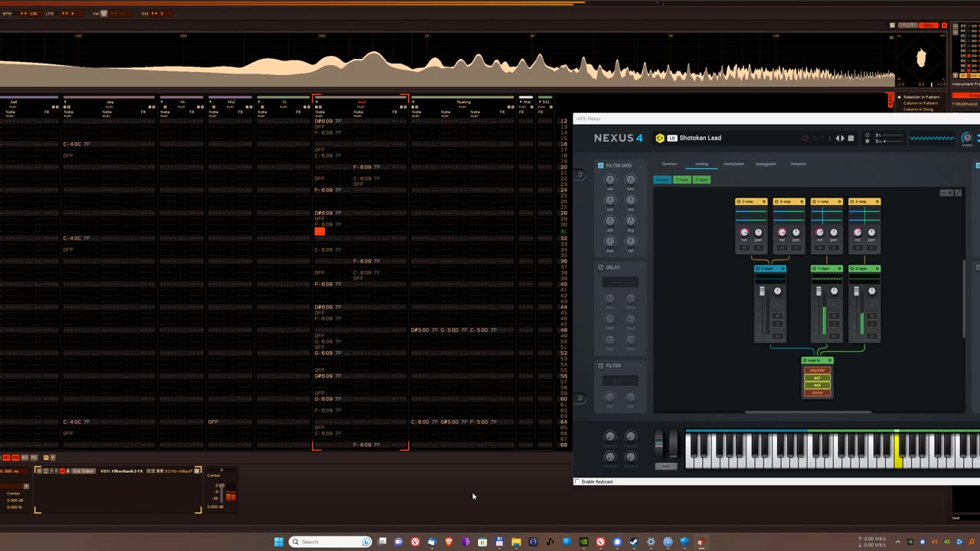The width and height of the screenshot is (980, 551).
Task: Open settings on the 1-layer node
Action: coord(839,269)
